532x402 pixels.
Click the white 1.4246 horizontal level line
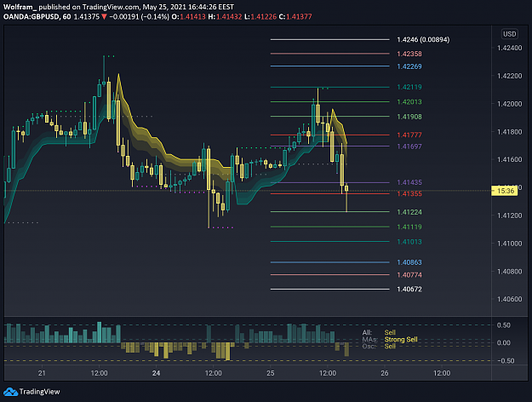click(329, 40)
